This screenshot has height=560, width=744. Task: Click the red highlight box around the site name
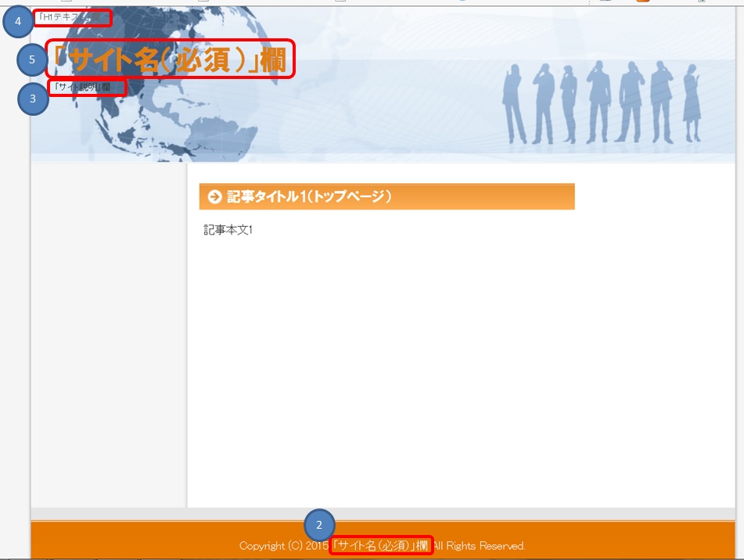[x=172, y=57]
